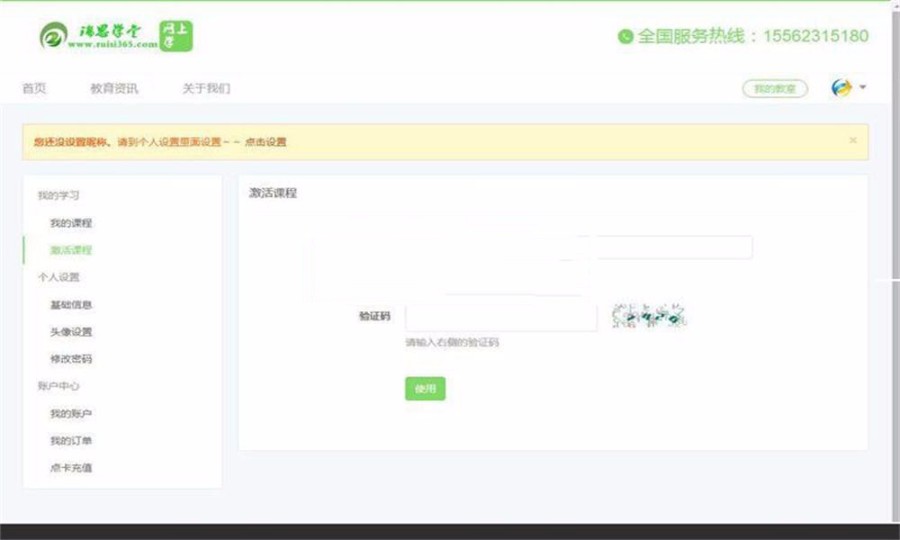Screen dimensions: 900x540
Task: Click the 激活课程 panel title
Action: [x=273, y=193]
